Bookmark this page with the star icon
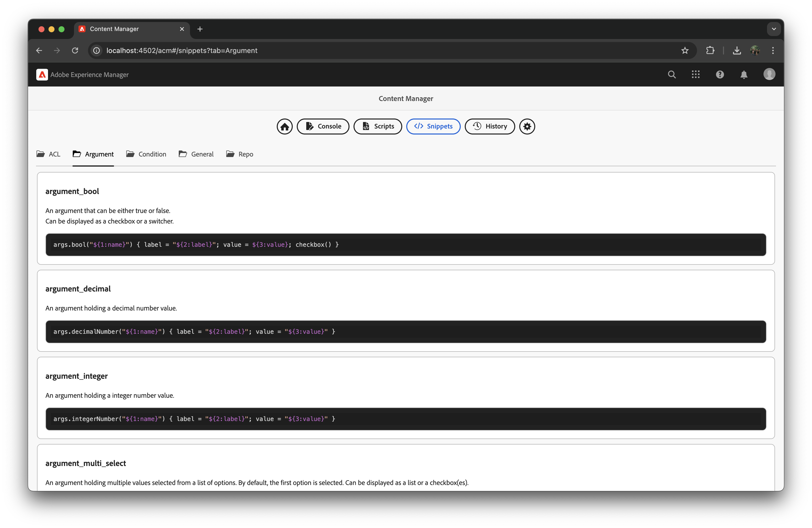The image size is (812, 528). point(685,50)
